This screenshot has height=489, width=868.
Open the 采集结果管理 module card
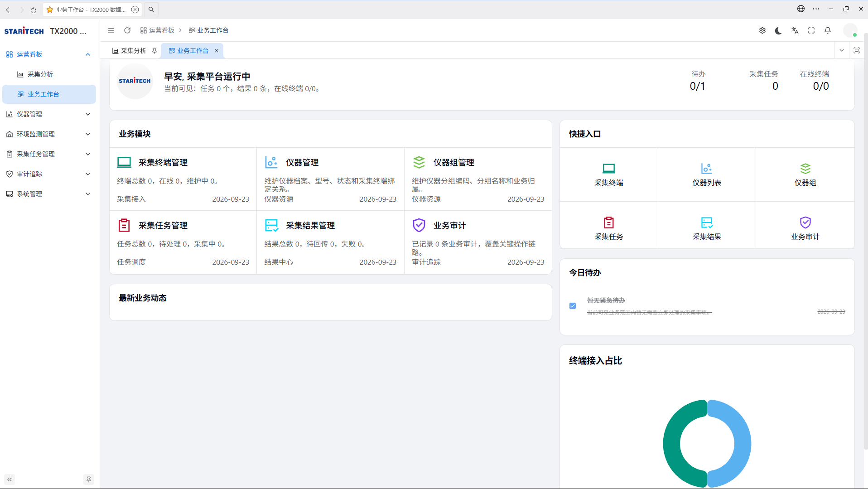click(x=330, y=242)
